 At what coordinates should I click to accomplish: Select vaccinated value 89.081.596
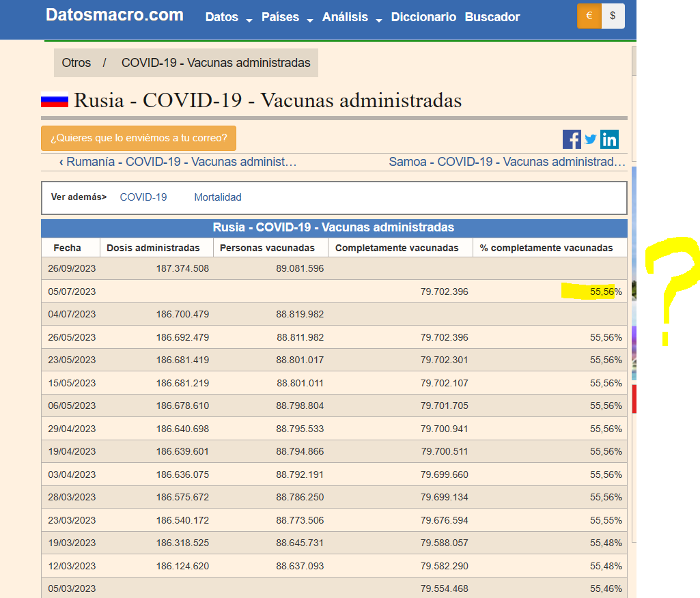tap(300, 268)
